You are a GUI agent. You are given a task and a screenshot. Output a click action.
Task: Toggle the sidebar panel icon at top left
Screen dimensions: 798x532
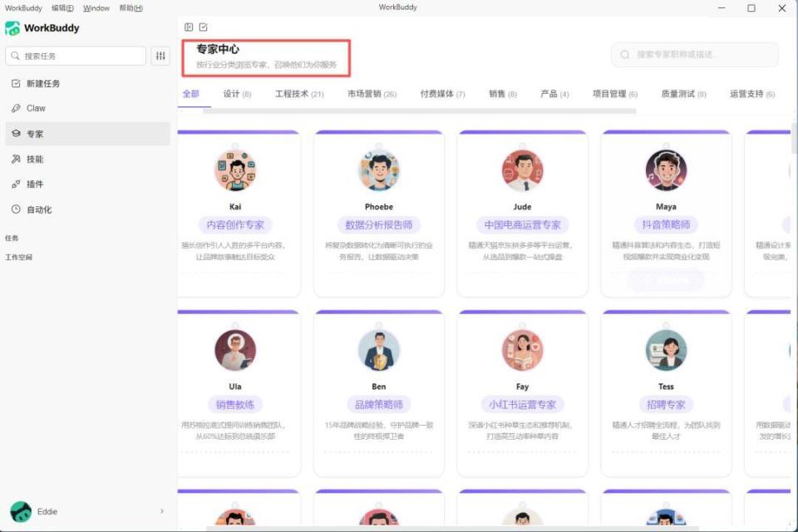click(190, 27)
